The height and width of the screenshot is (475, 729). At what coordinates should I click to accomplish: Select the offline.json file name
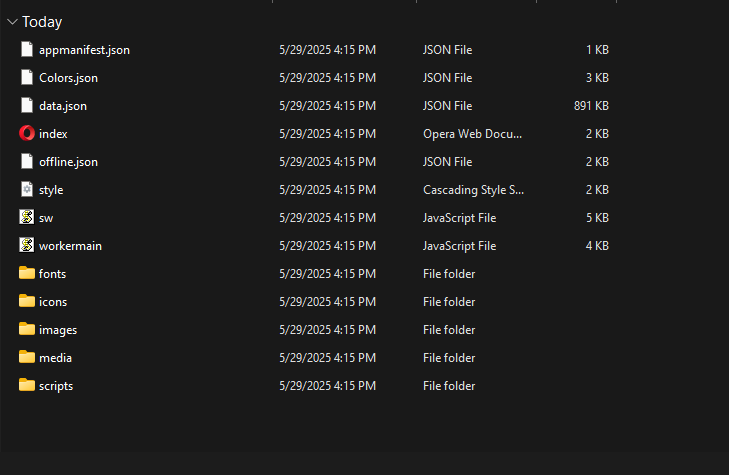point(68,161)
